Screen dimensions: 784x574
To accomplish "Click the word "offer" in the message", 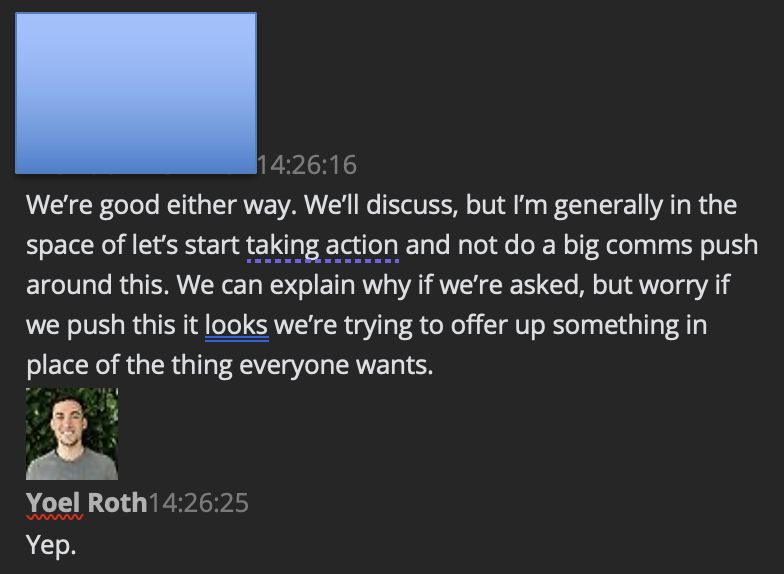I will click(x=472, y=325).
